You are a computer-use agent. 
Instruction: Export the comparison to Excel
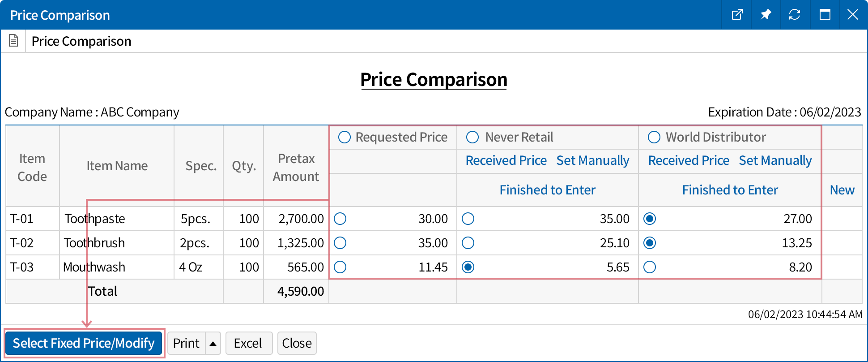click(248, 343)
